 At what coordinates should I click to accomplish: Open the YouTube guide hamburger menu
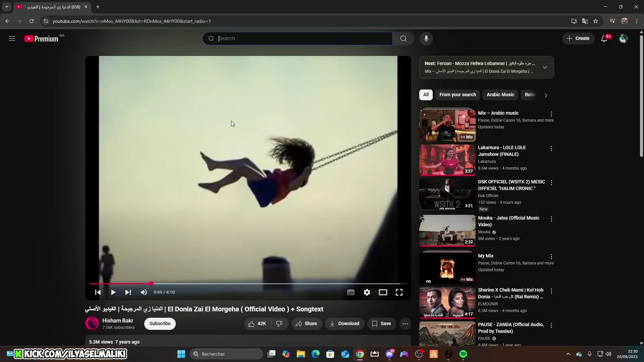coord(12,38)
